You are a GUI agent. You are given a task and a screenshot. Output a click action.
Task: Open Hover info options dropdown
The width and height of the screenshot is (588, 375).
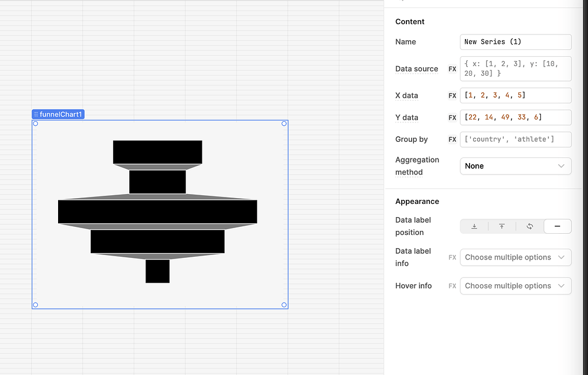click(516, 286)
